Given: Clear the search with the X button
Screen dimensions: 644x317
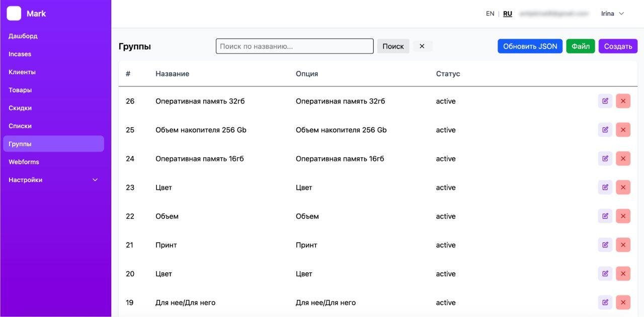Looking at the screenshot, I should pos(422,46).
